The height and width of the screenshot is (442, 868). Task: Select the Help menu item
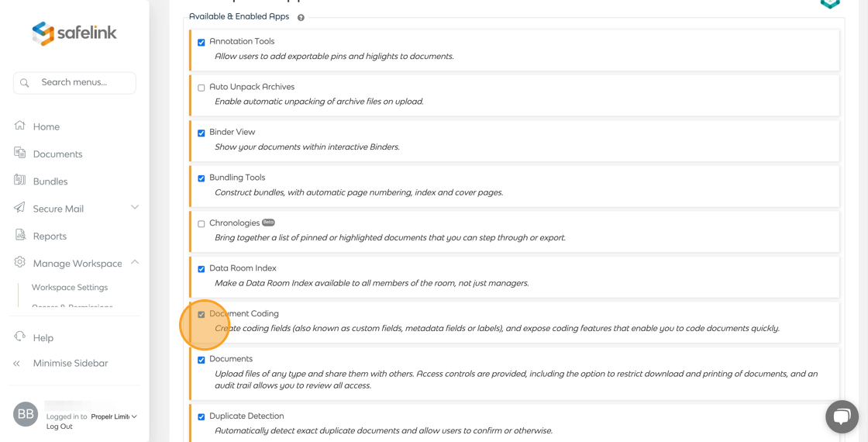click(43, 337)
